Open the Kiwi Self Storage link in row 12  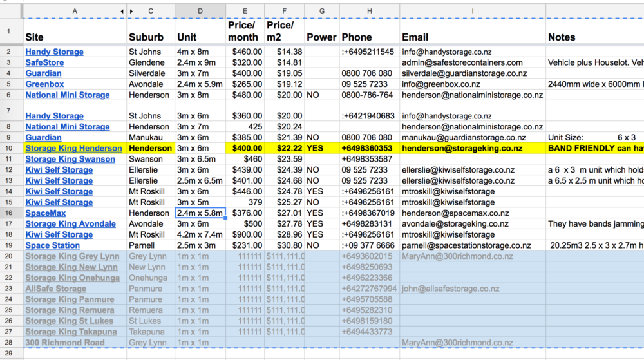[x=59, y=170]
